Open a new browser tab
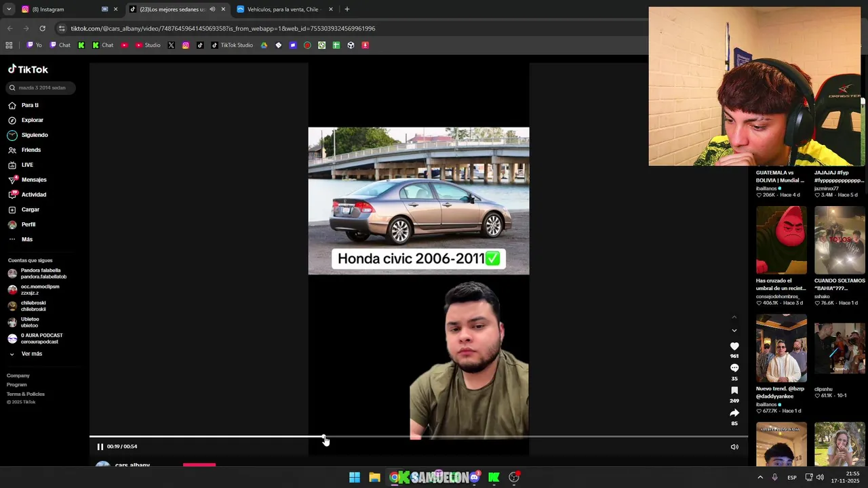The height and width of the screenshot is (488, 868). 347,9
